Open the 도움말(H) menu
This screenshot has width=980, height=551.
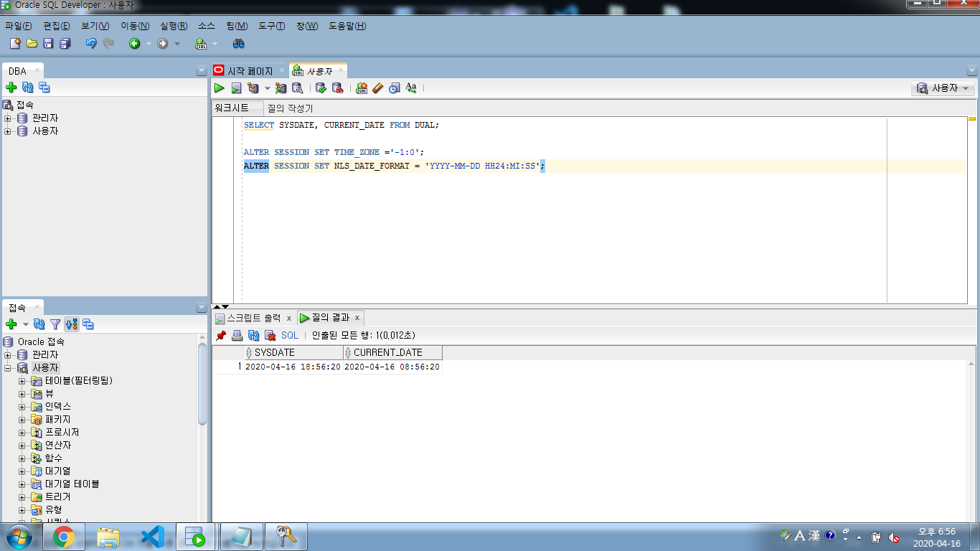pos(347,26)
